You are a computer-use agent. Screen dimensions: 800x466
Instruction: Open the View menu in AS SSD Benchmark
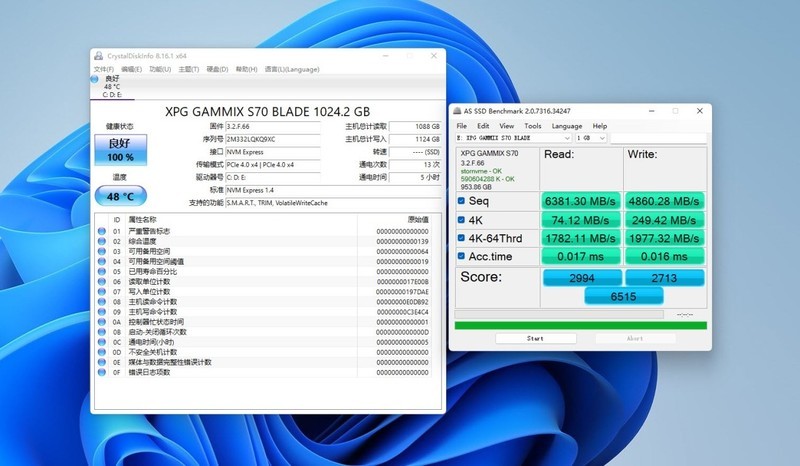(x=507, y=126)
